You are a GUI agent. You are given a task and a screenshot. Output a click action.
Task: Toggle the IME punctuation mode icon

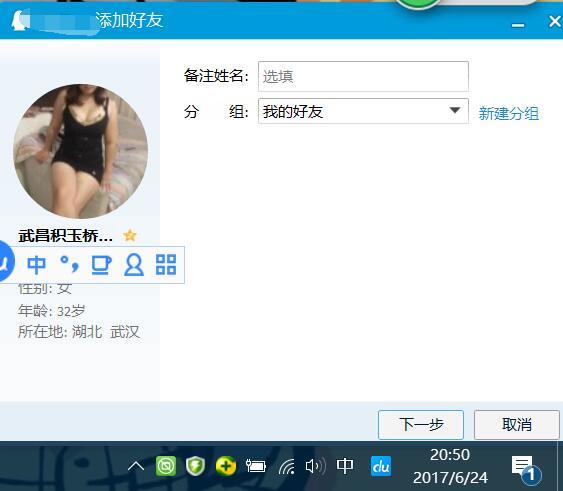coord(69,264)
